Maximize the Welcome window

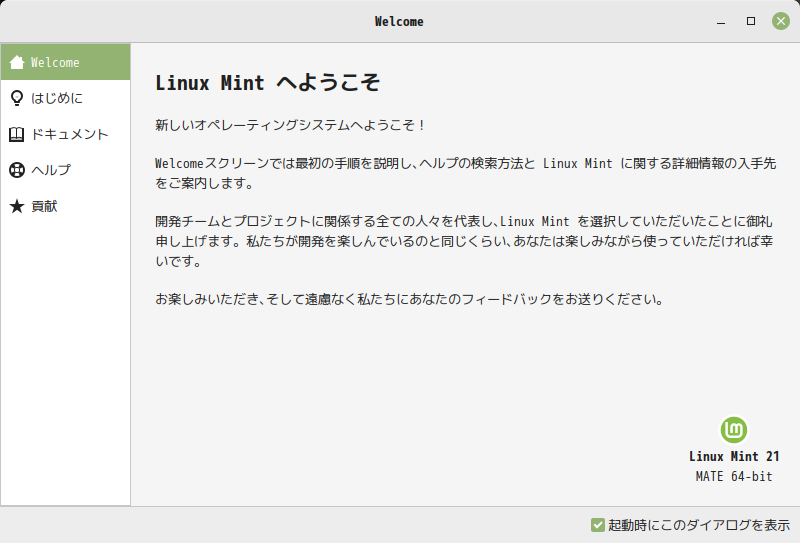click(751, 21)
